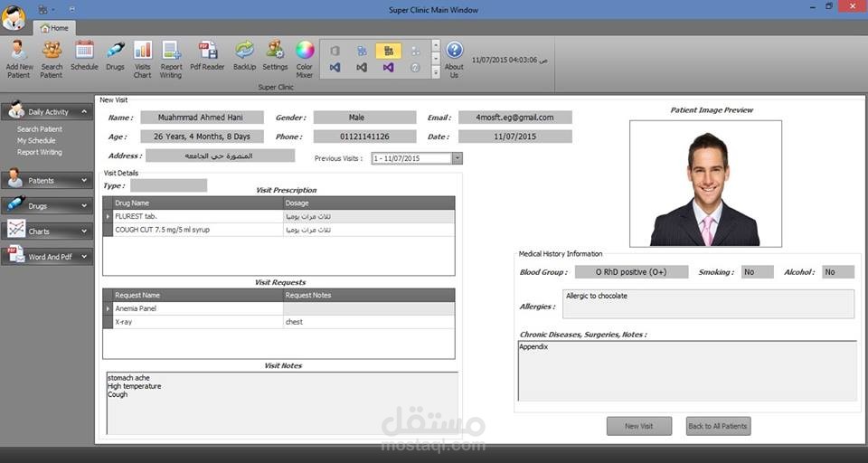Select the blue Visual Studio skin

pos(335,68)
